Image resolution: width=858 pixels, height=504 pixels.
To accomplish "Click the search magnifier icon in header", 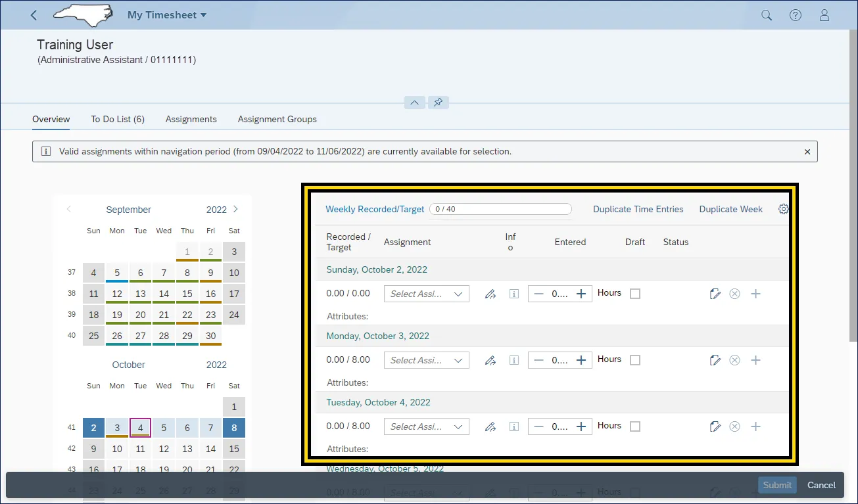I will tap(767, 15).
